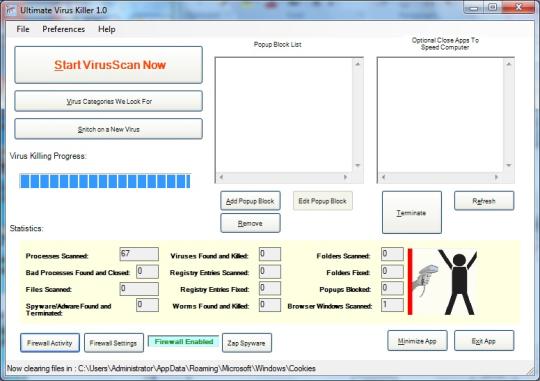Click the status bar clearing files path
The image size is (540, 381).
click(161, 369)
